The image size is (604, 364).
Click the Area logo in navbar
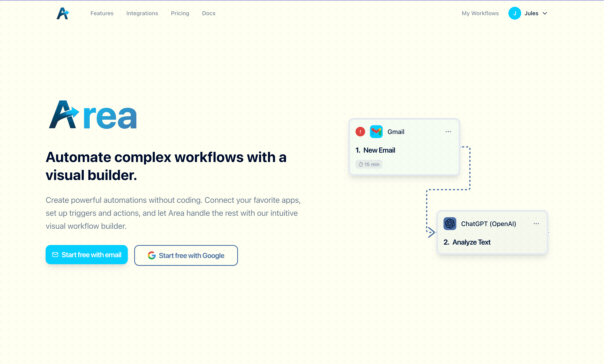pyautogui.click(x=63, y=13)
